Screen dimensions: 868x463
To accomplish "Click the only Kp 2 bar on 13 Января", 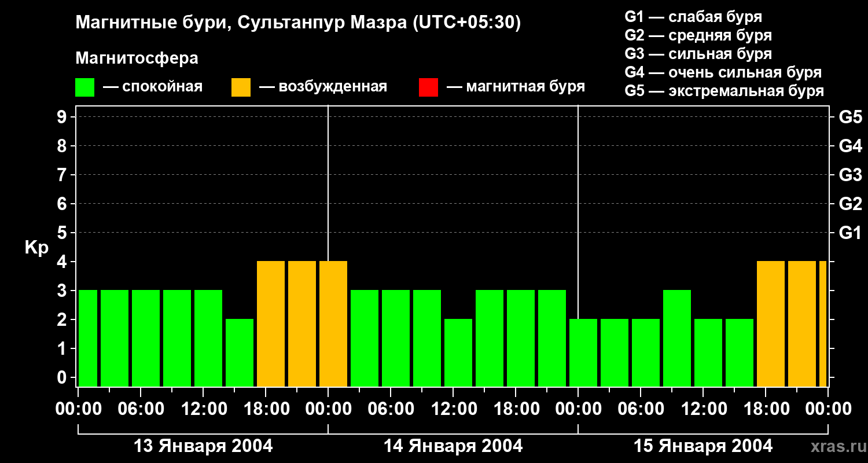I will pyautogui.click(x=240, y=352).
